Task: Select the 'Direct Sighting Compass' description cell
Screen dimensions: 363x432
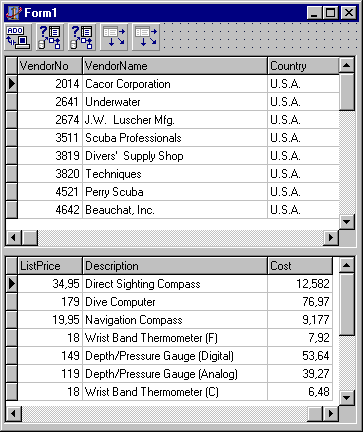Action: pos(175,284)
